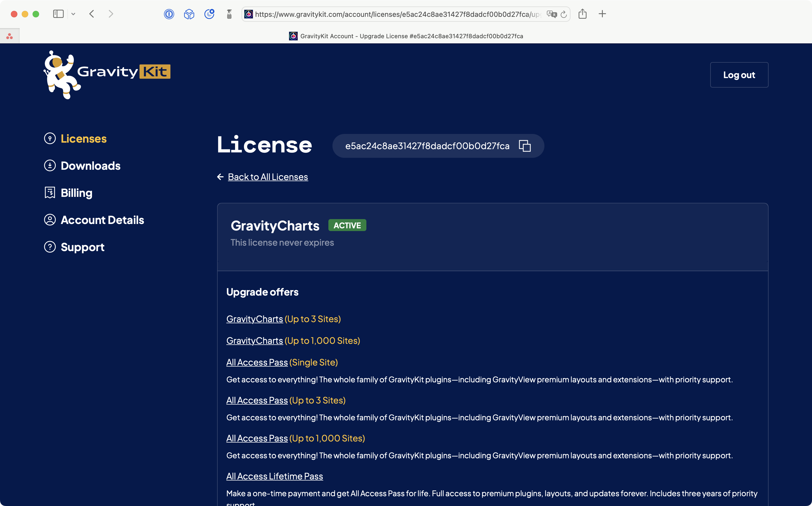Image resolution: width=812 pixels, height=506 pixels.
Task: Click the URL address field
Action: tap(395, 14)
